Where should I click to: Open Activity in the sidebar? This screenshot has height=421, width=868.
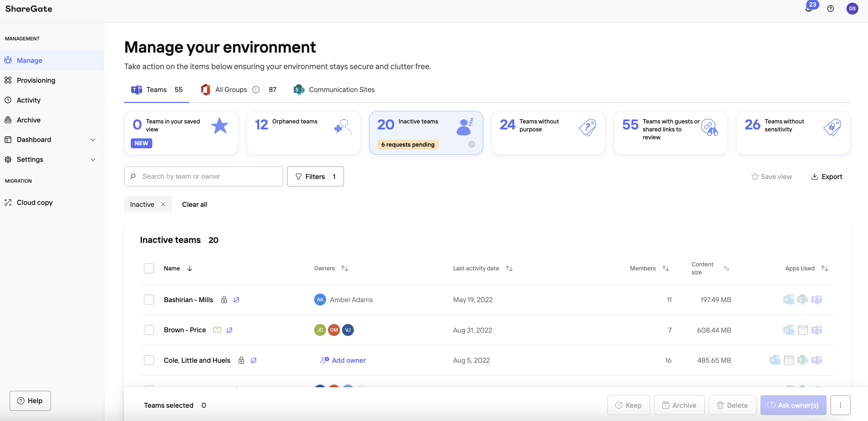pos(52,100)
